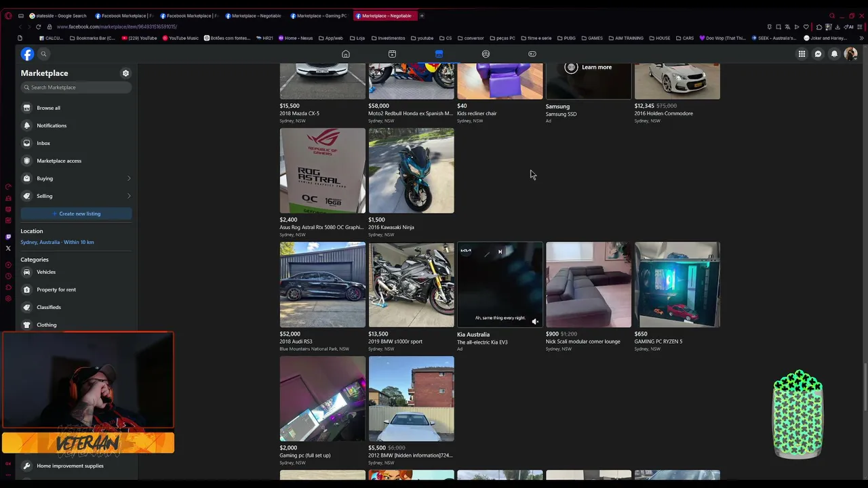Open Marketplace Inbox
This screenshot has height=488, width=868.
point(76,143)
